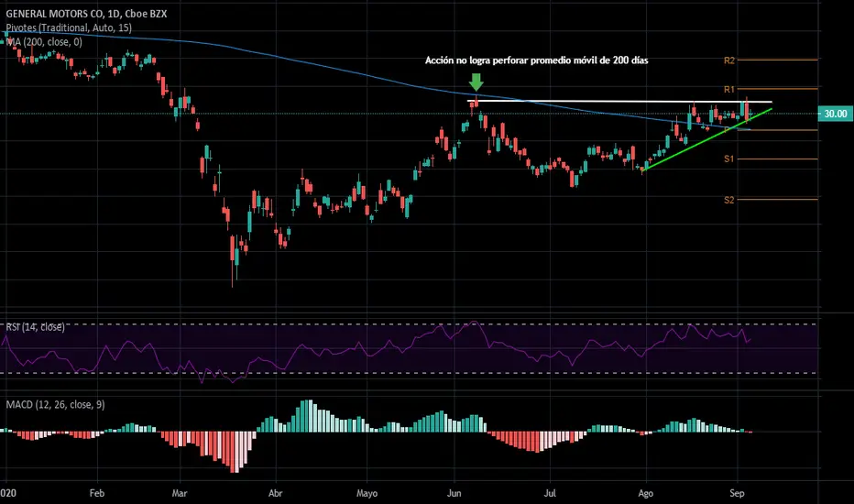This screenshot has width=854, height=504.
Task: Click the Mayo label on time axis
Action: [367, 493]
